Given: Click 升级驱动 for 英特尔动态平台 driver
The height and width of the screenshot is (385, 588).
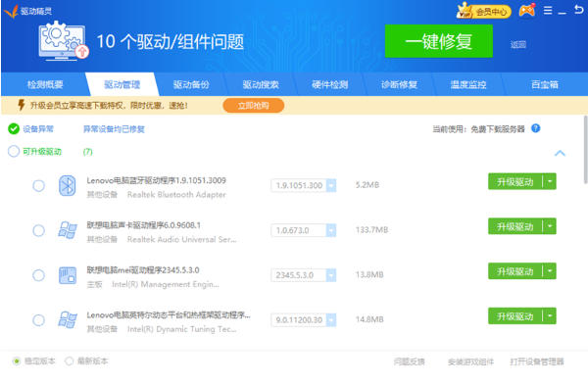Looking at the screenshot, I should pos(515,316).
